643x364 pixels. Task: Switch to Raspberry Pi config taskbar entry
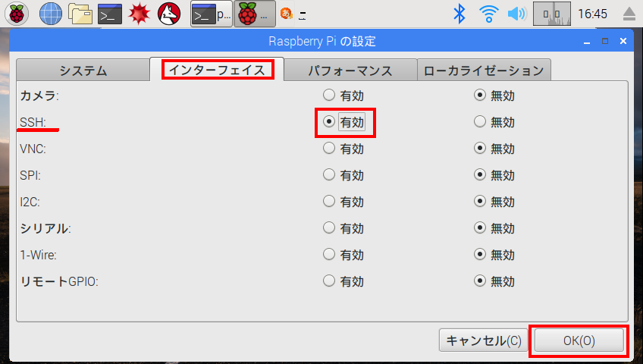(x=254, y=14)
